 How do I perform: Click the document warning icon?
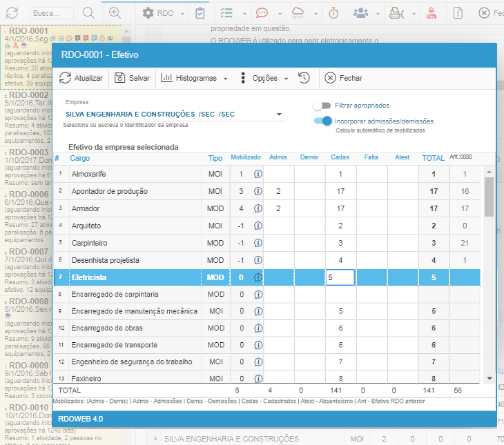pos(458,13)
